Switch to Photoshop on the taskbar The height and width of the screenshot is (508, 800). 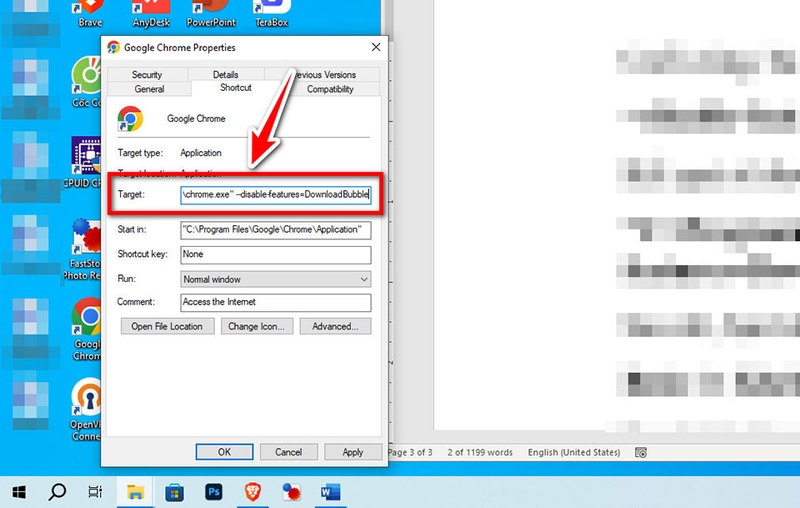click(x=213, y=492)
